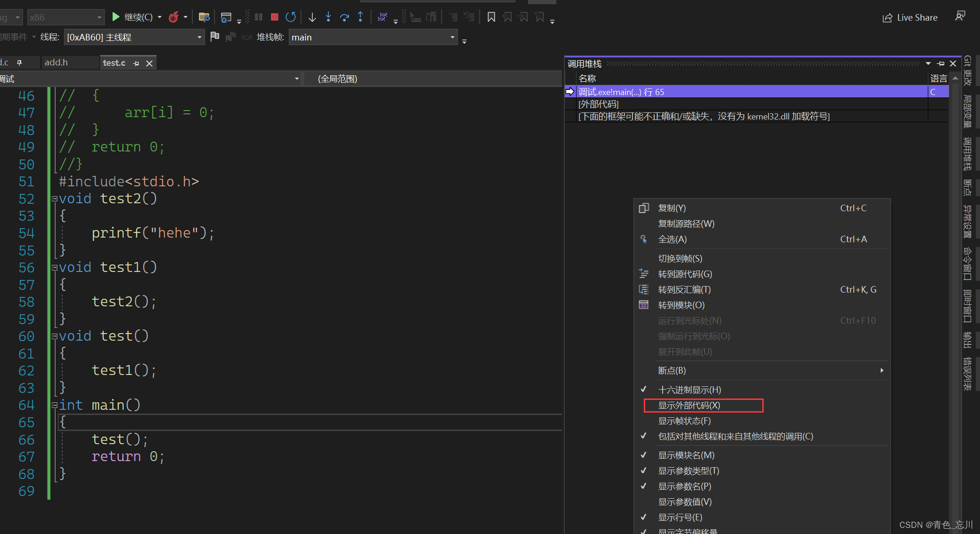Click the Step Over curved arrow icon

tap(344, 17)
